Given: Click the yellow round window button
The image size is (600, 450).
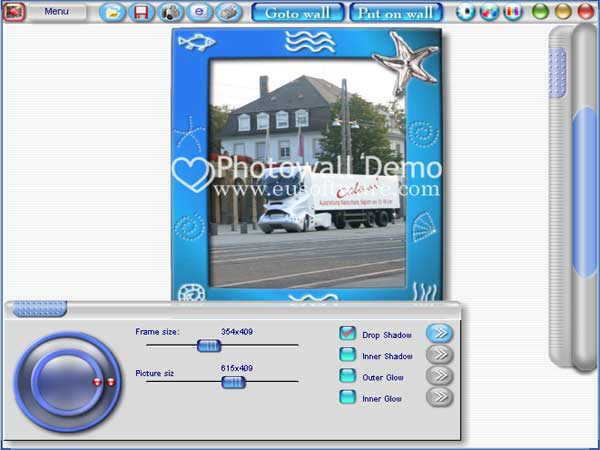Looking at the screenshot, I should click(x=563, y=11).
